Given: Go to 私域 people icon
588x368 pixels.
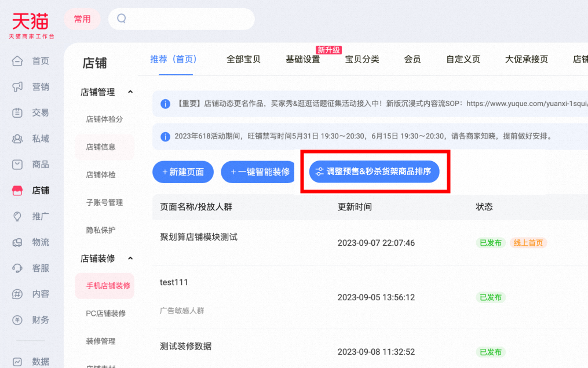Looking at the screenshot, I should pos(17,139).
